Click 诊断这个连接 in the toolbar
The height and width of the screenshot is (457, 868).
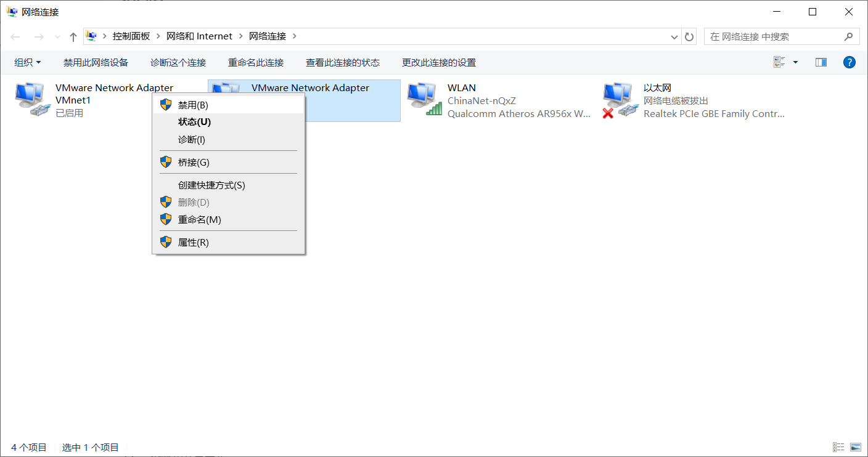(x=178, y=63)
